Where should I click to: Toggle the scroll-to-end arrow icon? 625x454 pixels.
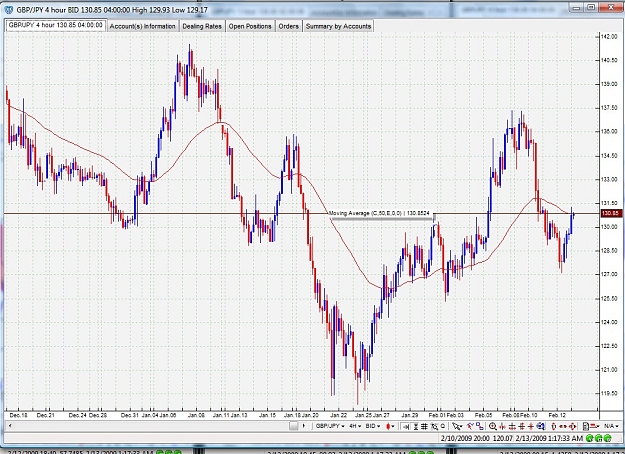(x=406, y=426)
